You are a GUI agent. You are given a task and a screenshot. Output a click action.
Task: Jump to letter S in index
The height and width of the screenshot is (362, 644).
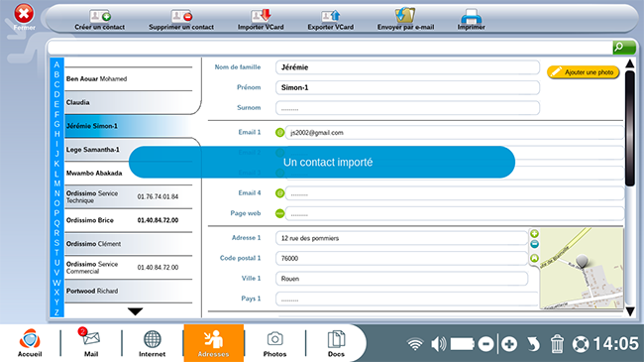tap(56, 243)
